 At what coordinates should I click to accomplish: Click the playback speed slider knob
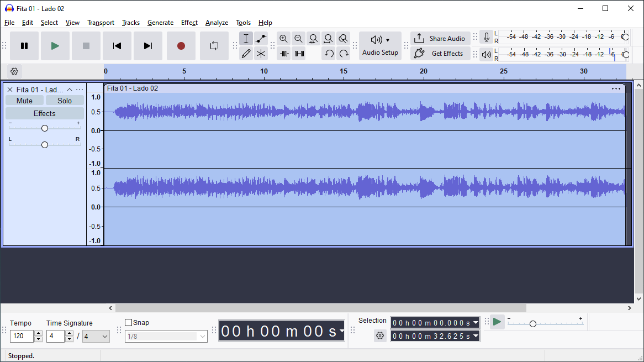coord(532,324)
